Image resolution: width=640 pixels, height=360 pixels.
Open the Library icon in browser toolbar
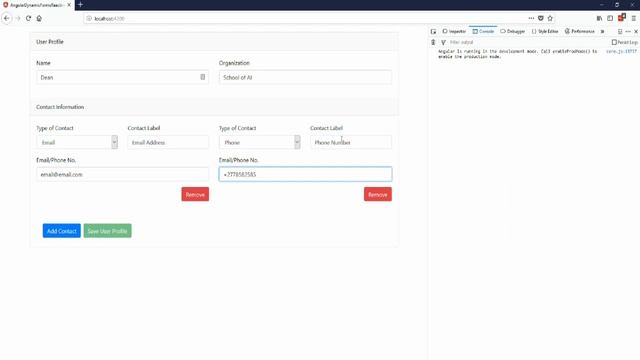coord(599,18)
